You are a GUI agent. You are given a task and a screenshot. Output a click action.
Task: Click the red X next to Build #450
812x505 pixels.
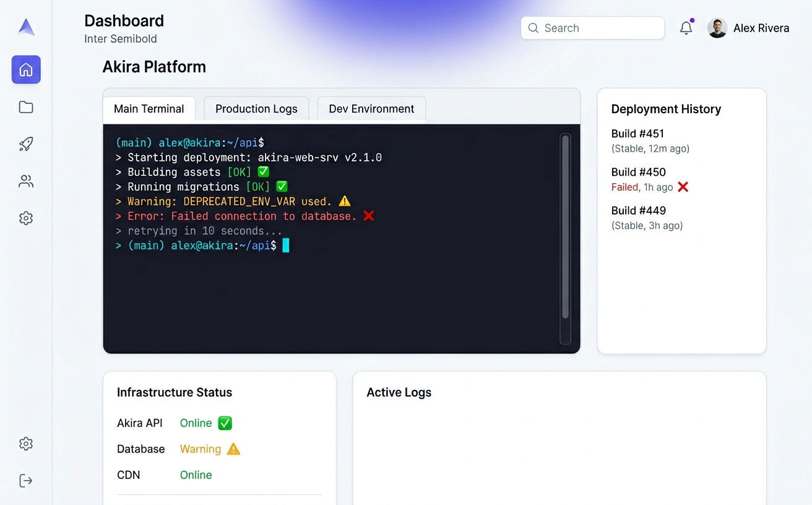pyautogui.click(x=683, y=187)
